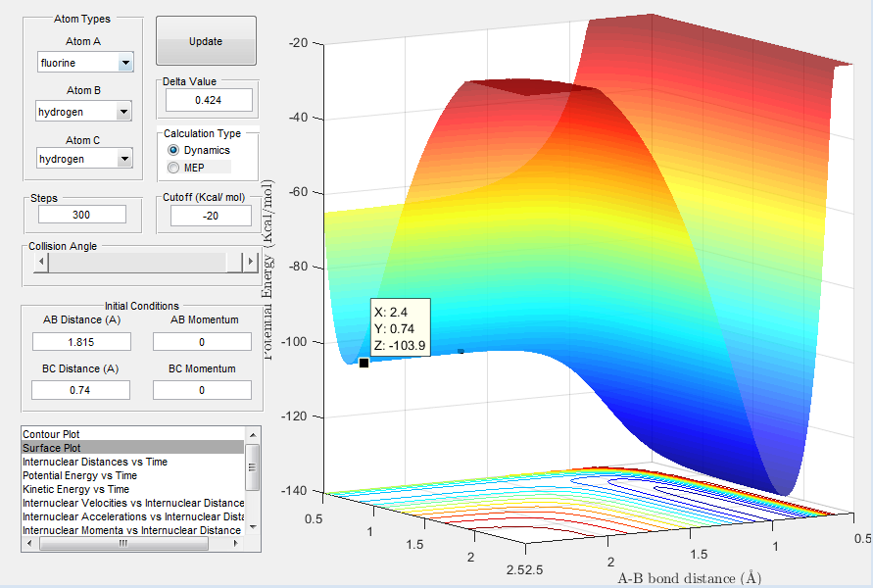This screenshot has height=588, width=873.
Task: Select Internuclear Accelerations vs Internuclear Distance
Action: (x=133, y=516)
